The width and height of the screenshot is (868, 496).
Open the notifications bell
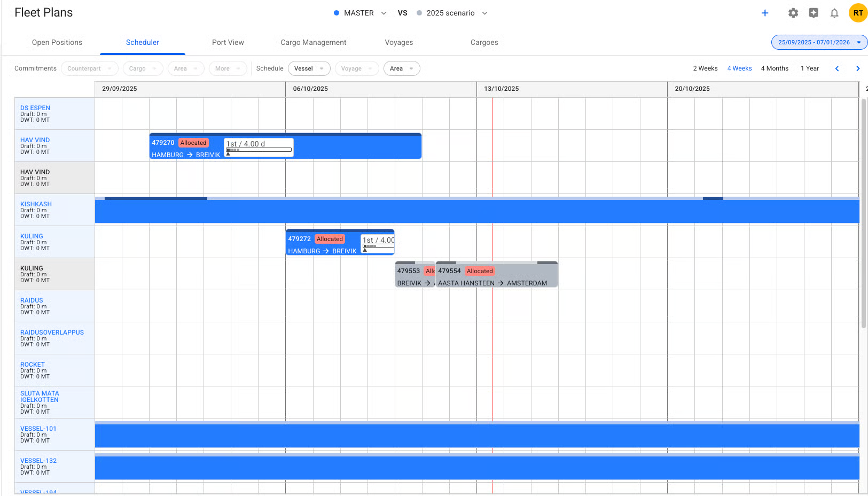834,13
